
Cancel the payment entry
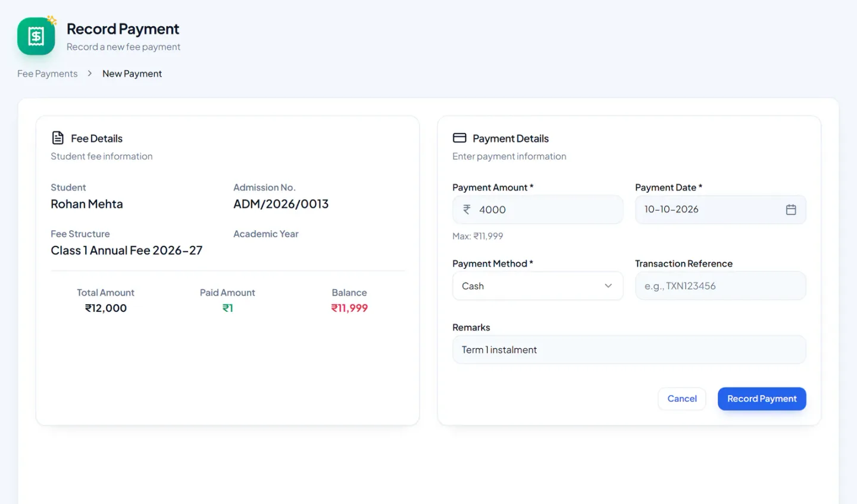point(682,399)
